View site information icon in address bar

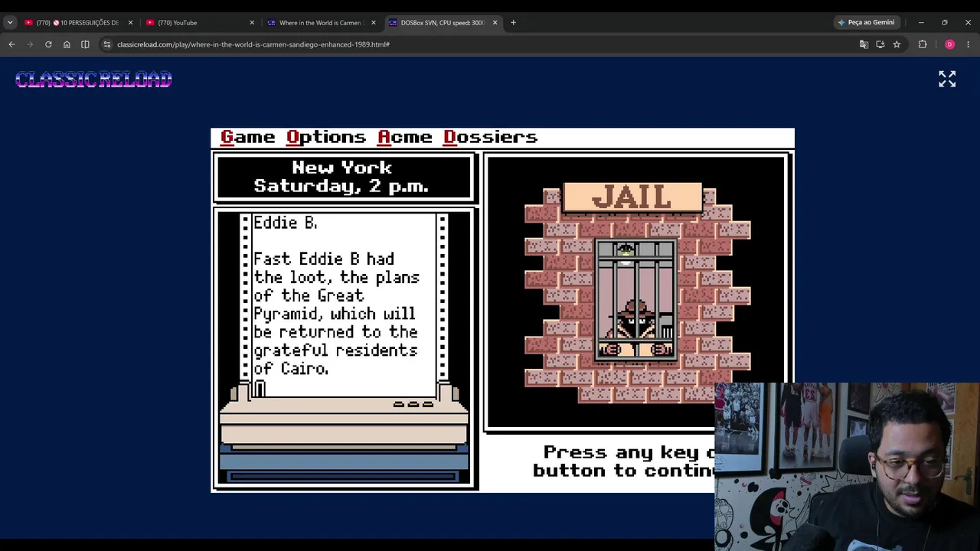107,44
